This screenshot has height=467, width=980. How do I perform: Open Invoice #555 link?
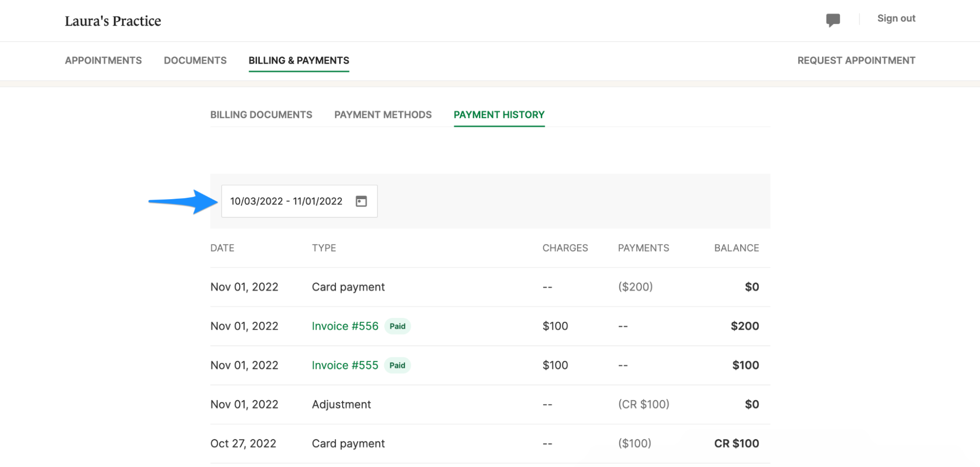(345, 365)
